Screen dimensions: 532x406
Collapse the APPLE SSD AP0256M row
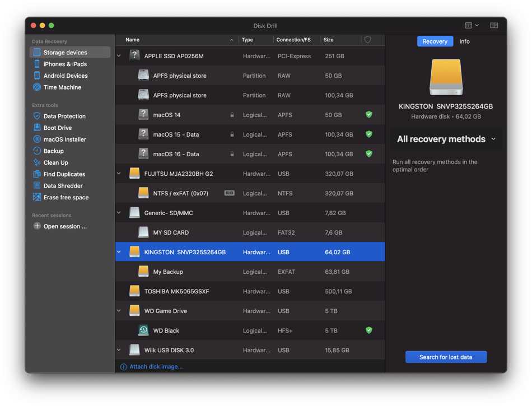[119, 55]
